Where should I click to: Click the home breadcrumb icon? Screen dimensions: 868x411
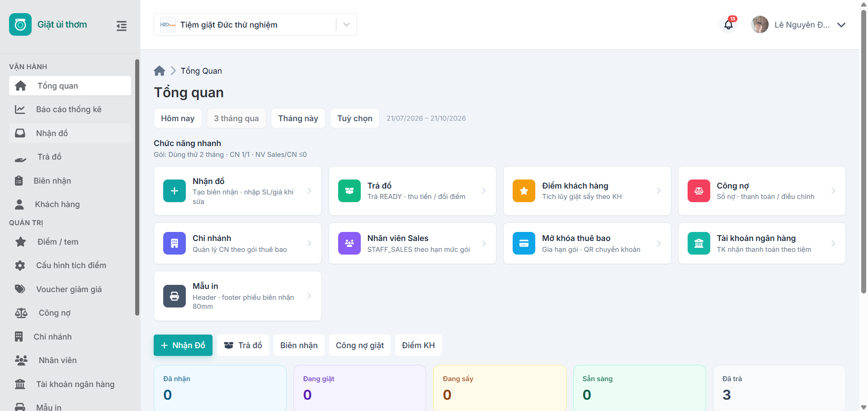pos(159,71)
